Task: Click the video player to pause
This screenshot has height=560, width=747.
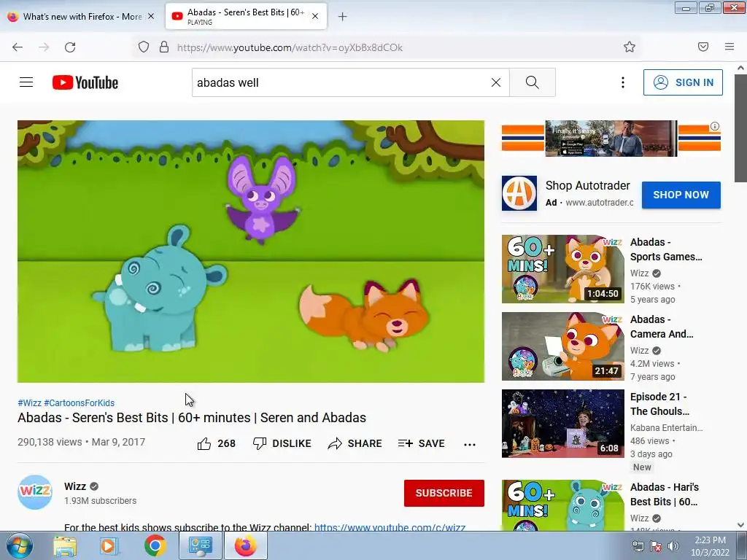Action: [x=251, y=252]
